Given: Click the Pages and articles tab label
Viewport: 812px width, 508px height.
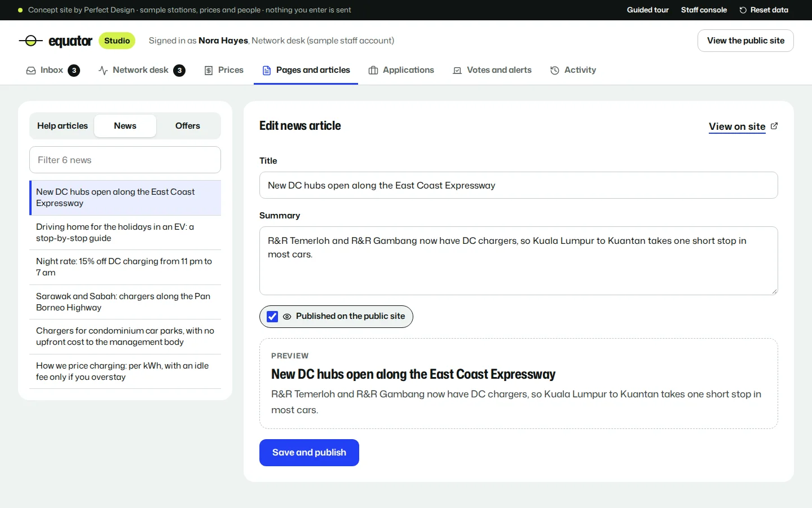Looking at the screenshot, I should click(x=313, y=70).
